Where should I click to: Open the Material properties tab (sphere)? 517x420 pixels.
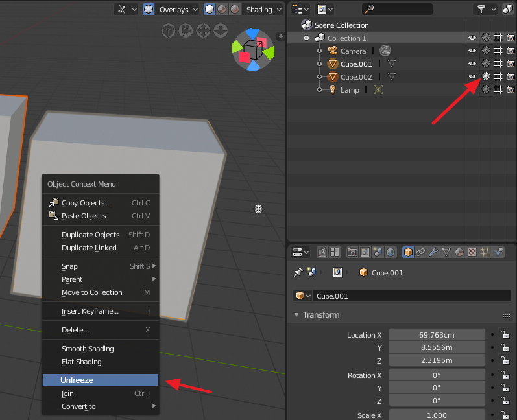pos(459,252)
